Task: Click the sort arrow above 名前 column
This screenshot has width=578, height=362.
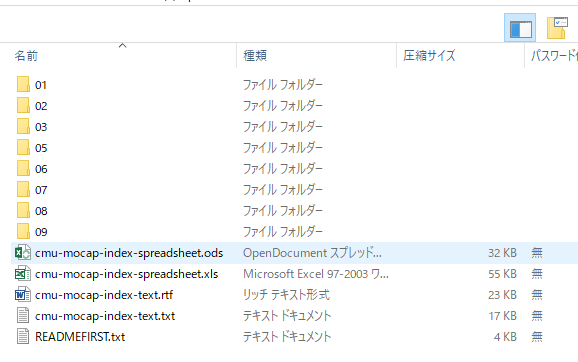Action: tap(122, 46)
